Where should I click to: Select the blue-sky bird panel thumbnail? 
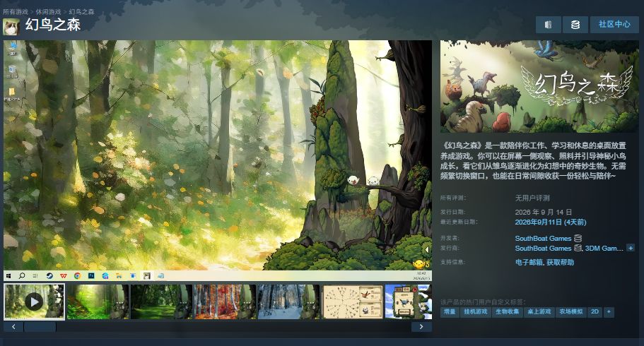[x=409, y=302]
